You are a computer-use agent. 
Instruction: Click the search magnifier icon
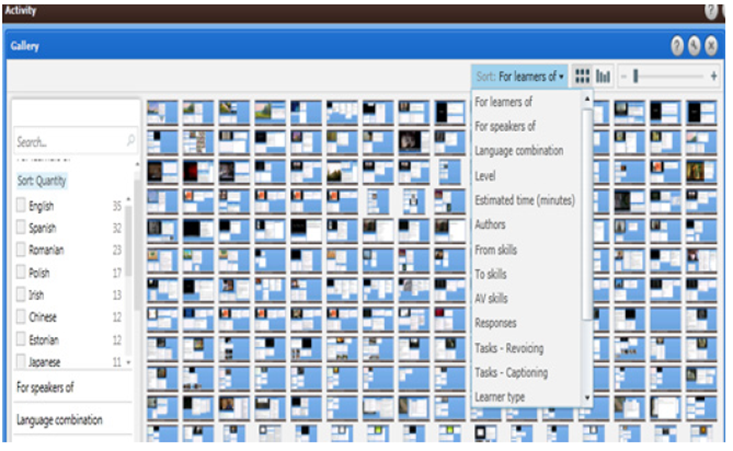(131, 142)
